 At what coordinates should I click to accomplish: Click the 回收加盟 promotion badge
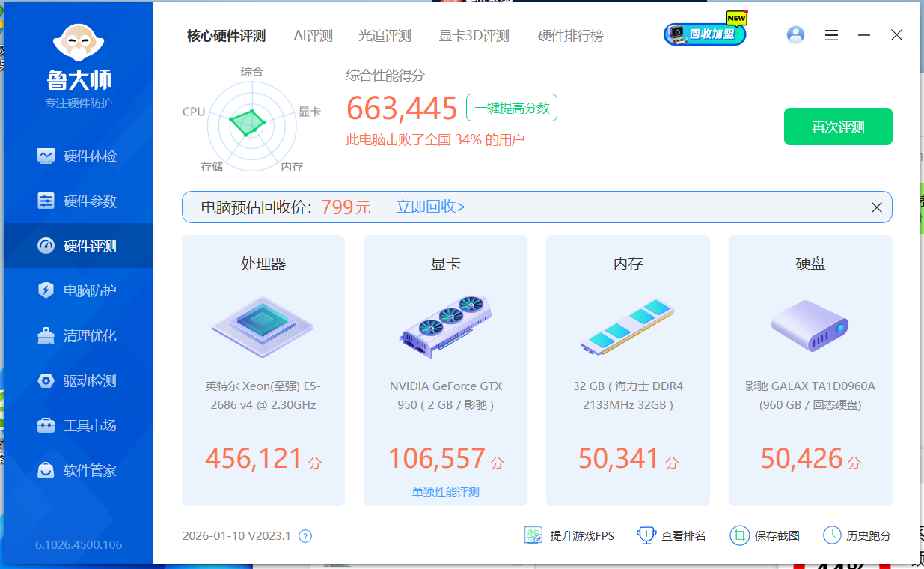click(x=705, y=34)
